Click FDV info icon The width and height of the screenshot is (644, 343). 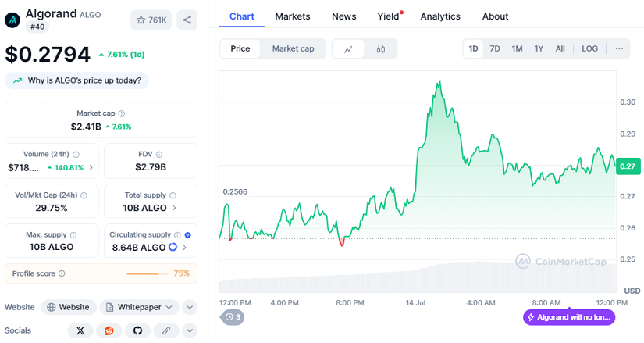[159, 155]
